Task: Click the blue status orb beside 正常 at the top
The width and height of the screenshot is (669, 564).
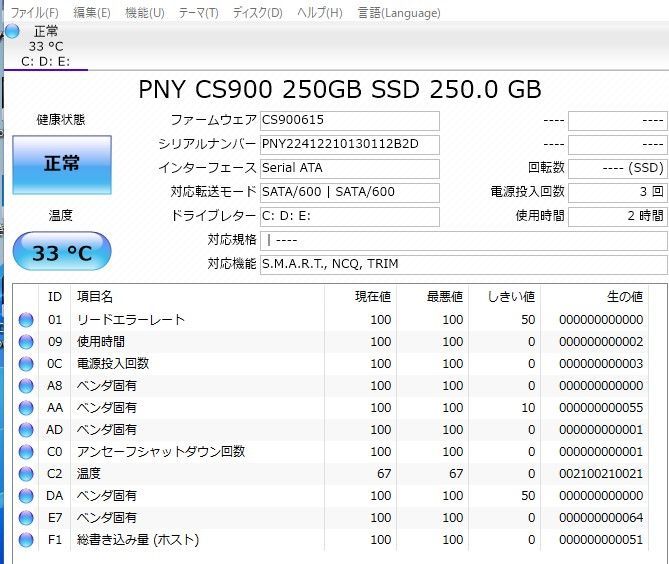Action: click(x=12, y=31)
